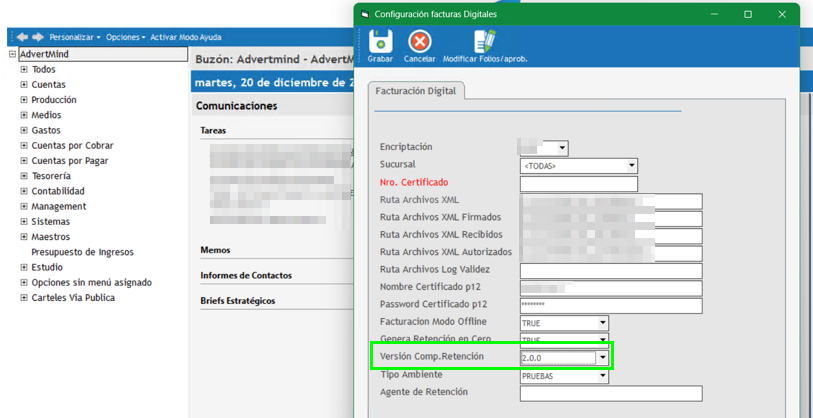Expand the Maestros tree node
The height and width of the screenshot is (418, 813).
tap(24, 237)
